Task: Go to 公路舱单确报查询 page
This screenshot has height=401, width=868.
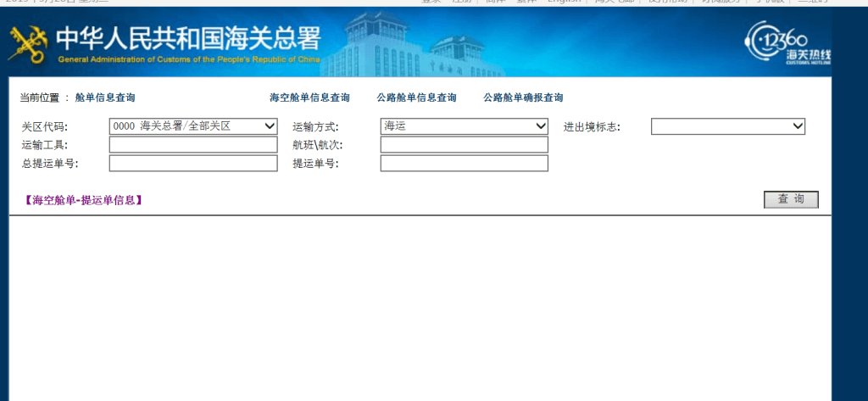Action: (x=523, y=98)
